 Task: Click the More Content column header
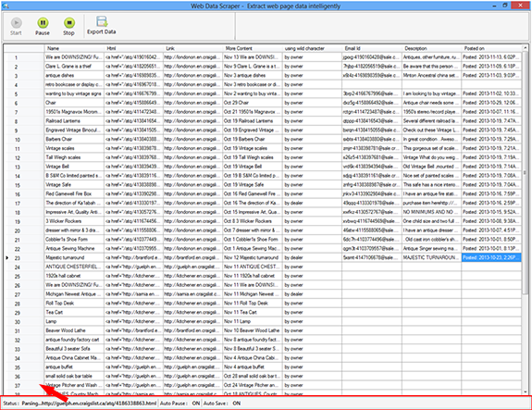coord(252,48)
